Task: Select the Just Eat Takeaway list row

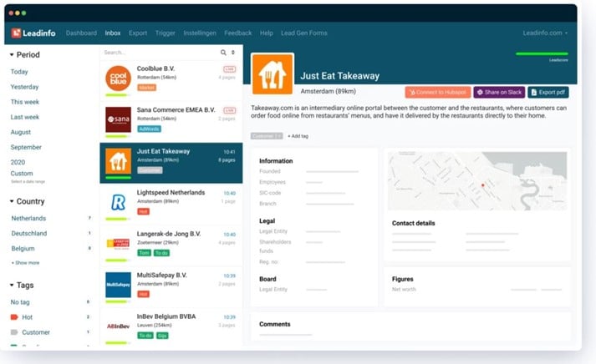Action: [171, 163]
